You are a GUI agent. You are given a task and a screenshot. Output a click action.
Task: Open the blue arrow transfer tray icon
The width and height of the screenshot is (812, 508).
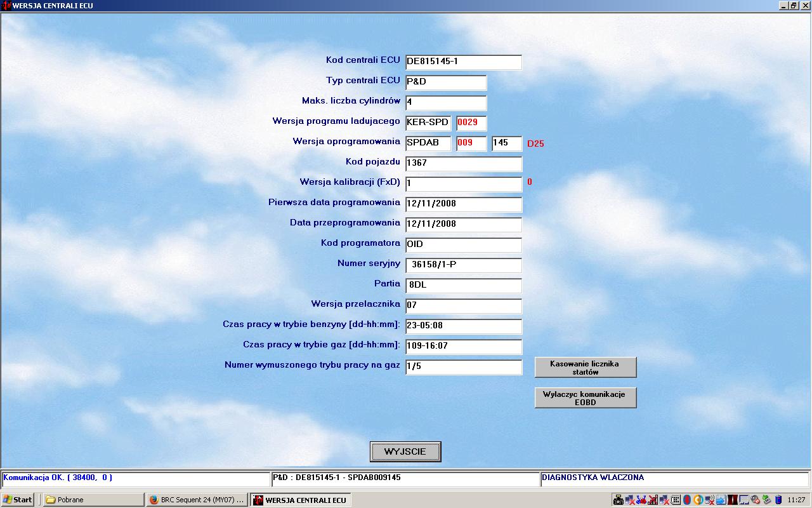[x=721, y=500]
